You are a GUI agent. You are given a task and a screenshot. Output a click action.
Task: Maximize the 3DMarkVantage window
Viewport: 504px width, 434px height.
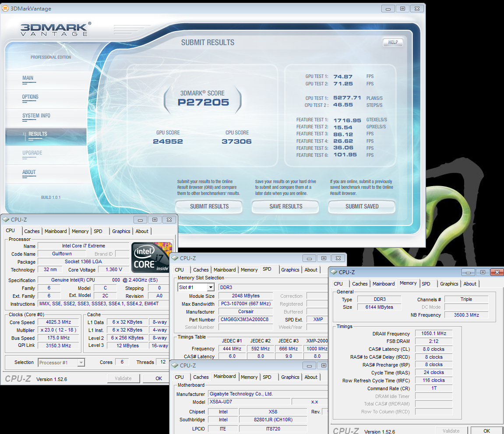coord(402,8)
